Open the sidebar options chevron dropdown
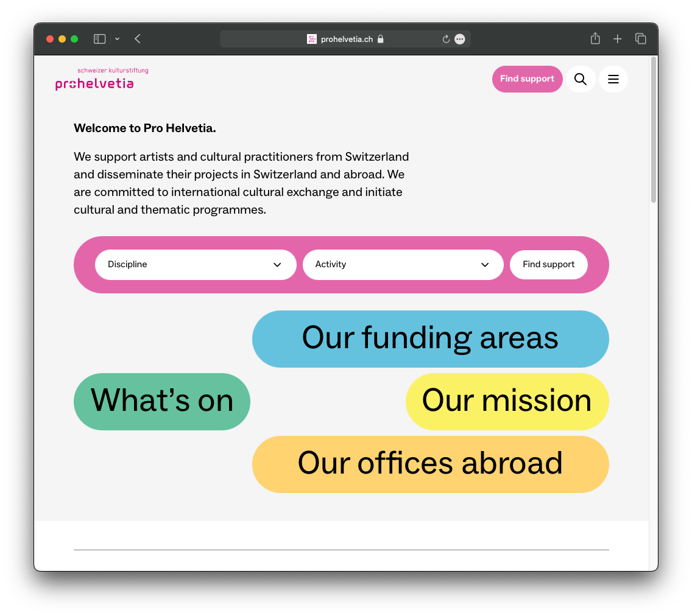This screenshot has width=692, height=616. coord(117,39)
